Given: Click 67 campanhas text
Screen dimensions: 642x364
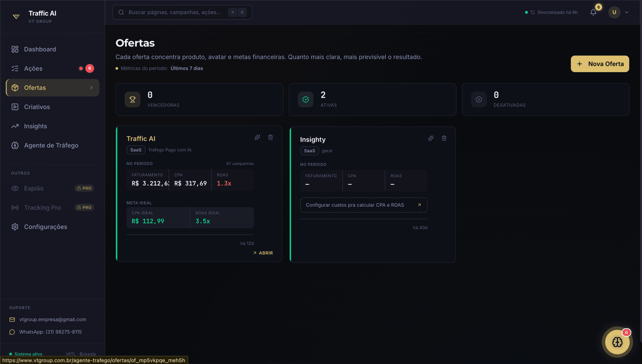Looking at the screenshot, I should (x=240, y=164).
